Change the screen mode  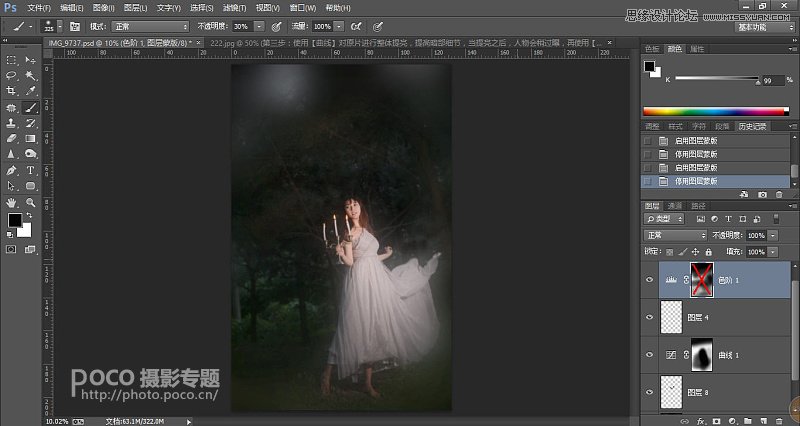[x=31, y=249]
